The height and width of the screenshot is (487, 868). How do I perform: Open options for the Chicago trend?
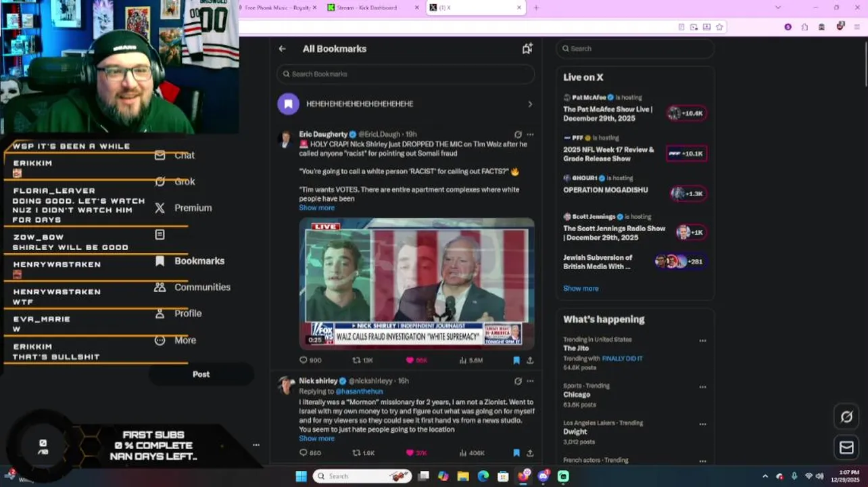pos(702,387)
